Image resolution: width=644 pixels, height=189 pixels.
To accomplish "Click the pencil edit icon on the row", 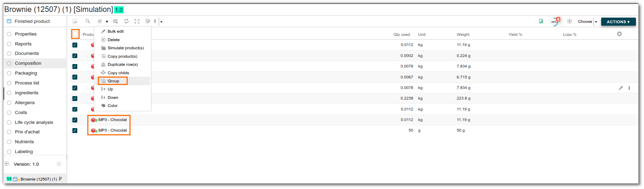I will tap(621, 88).
